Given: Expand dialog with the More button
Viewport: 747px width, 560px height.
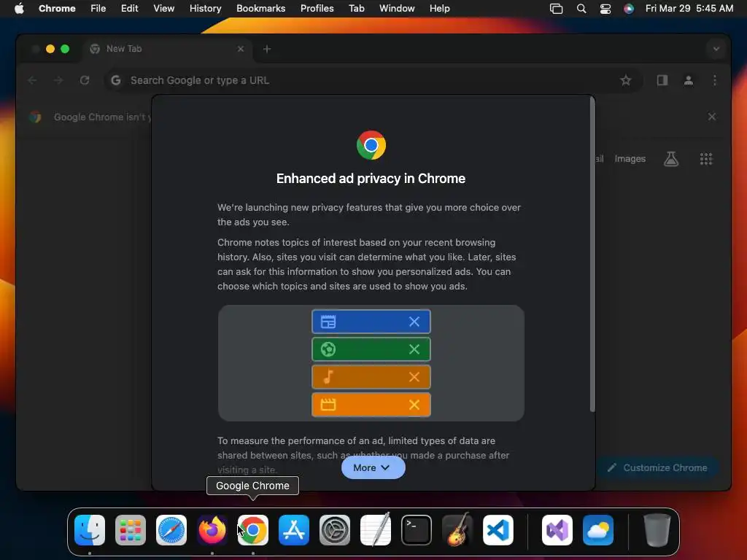Looking at the screenshot, I should [x=373, y=467].
